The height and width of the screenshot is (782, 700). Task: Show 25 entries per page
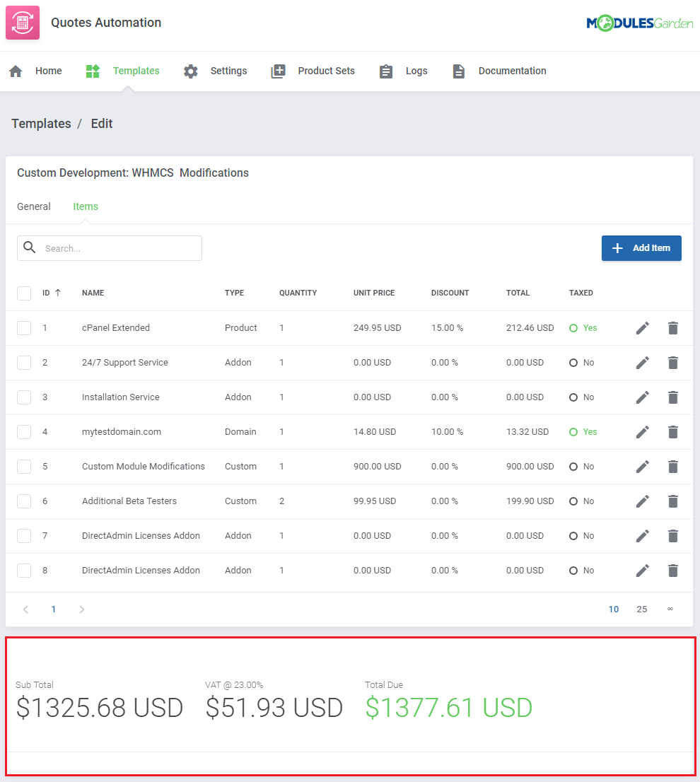(642, 609)
